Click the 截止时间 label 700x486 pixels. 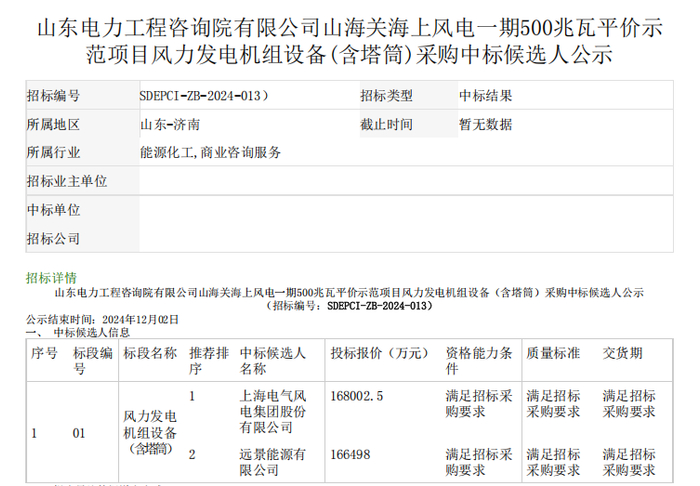pos(387,124)
